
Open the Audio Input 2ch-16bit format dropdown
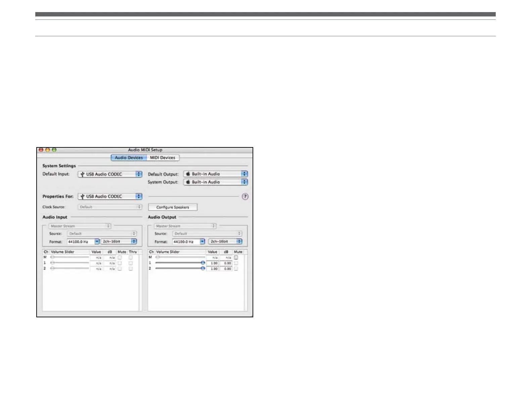click(119, 241)
